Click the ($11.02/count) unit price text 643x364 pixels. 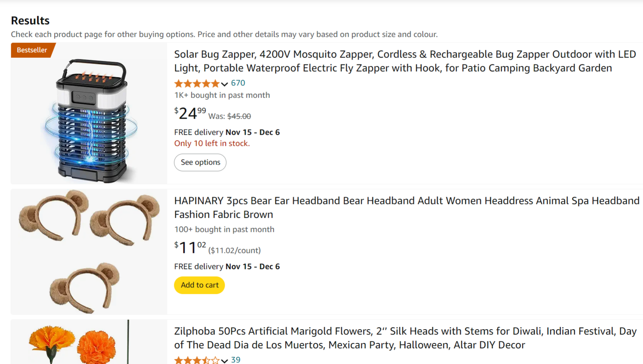pos(234,251)
